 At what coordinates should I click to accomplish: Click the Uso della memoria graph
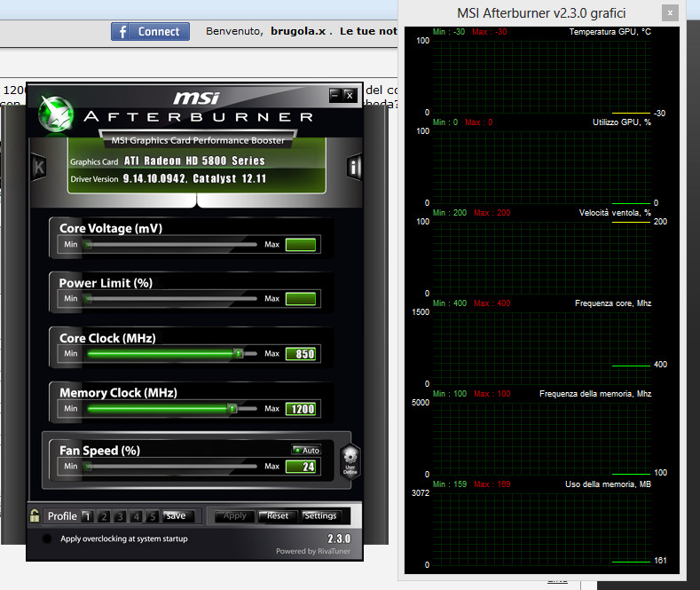pyautogui.click(x=541, y=530)
